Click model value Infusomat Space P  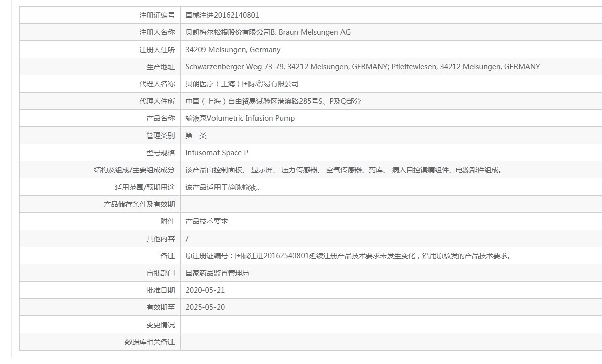(217, 153)
